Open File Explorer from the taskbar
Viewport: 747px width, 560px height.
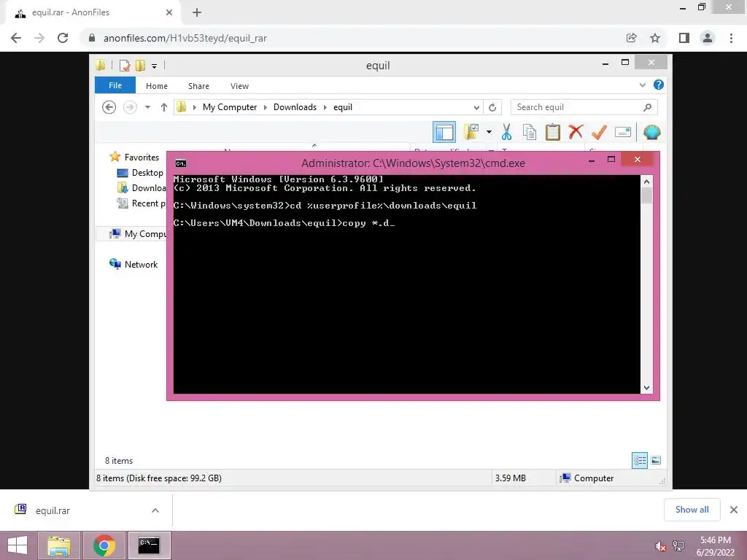(x=58, y=545)
